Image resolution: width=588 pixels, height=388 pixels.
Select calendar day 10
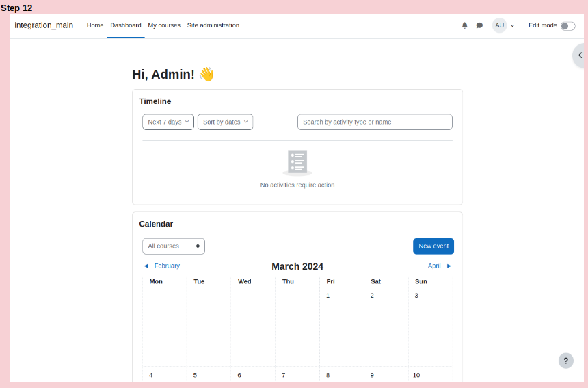416,375
